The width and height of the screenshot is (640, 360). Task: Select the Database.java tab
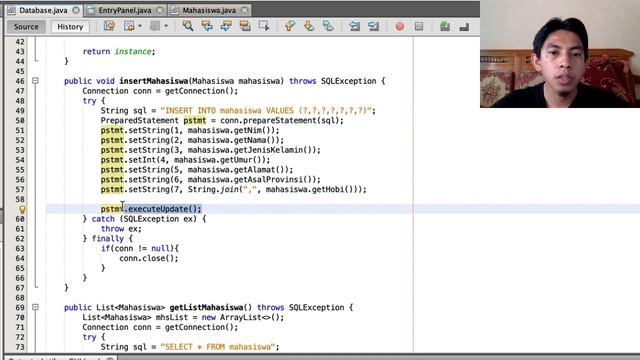coord(43,10)
